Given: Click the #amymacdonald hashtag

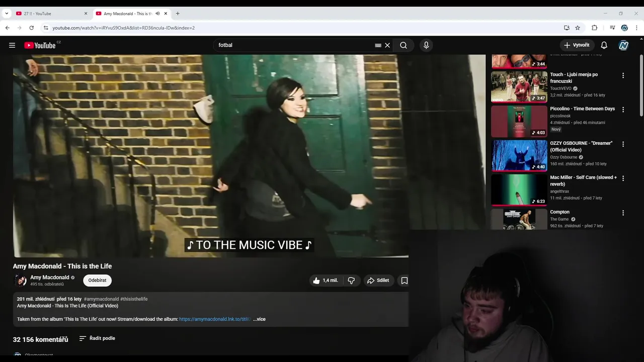Looking at the screenshot, I should coord(101,299).
